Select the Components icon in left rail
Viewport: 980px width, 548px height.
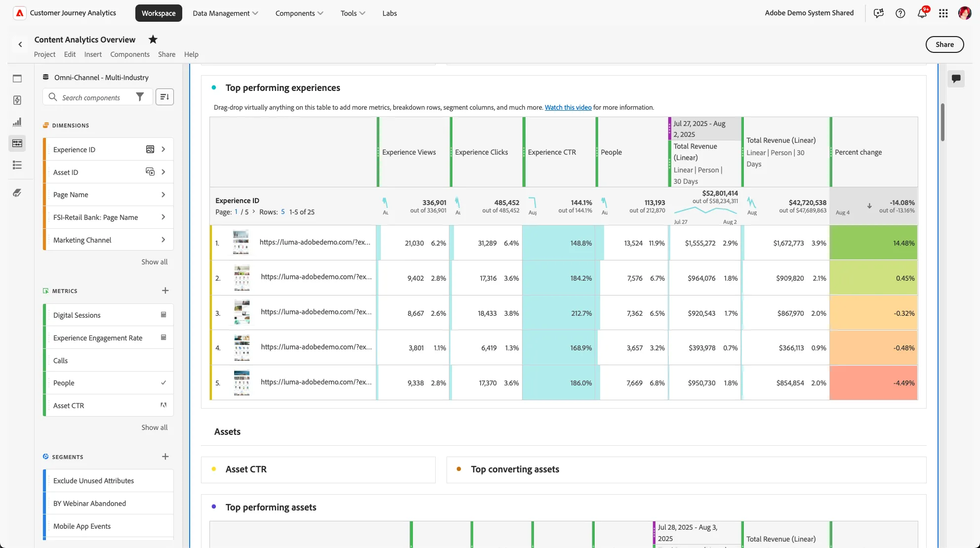tap(17, 143)
